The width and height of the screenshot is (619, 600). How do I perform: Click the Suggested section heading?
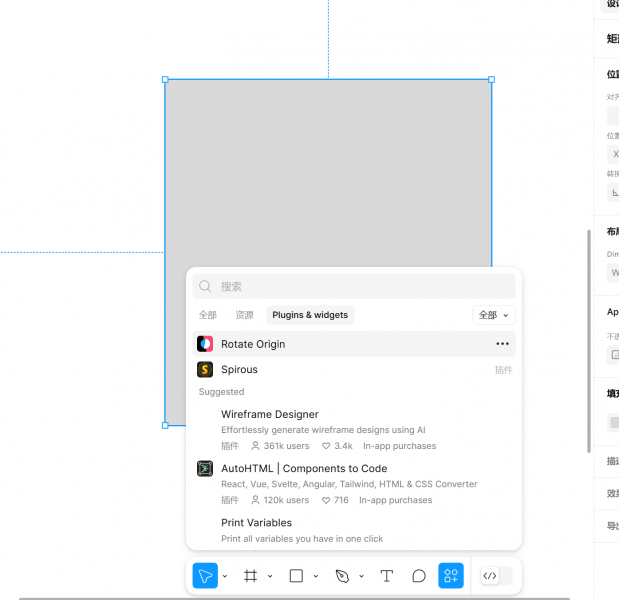pyautogui.click(x=221, y=392)
